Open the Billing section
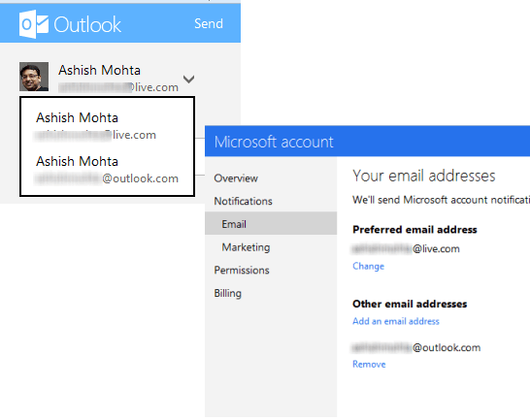 click(228, 293)
